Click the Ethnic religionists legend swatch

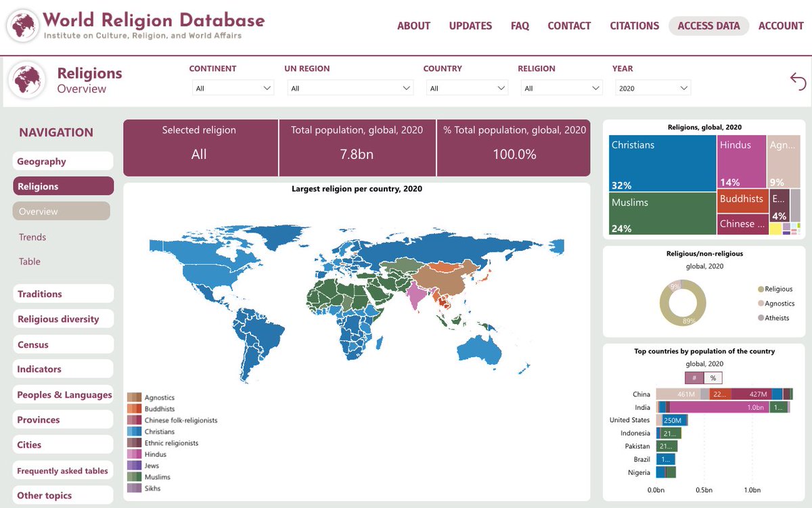(134, 443)
